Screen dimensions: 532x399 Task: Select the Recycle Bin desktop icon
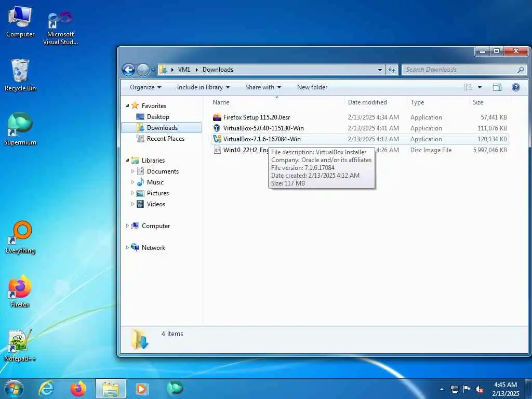click(20, 75)
